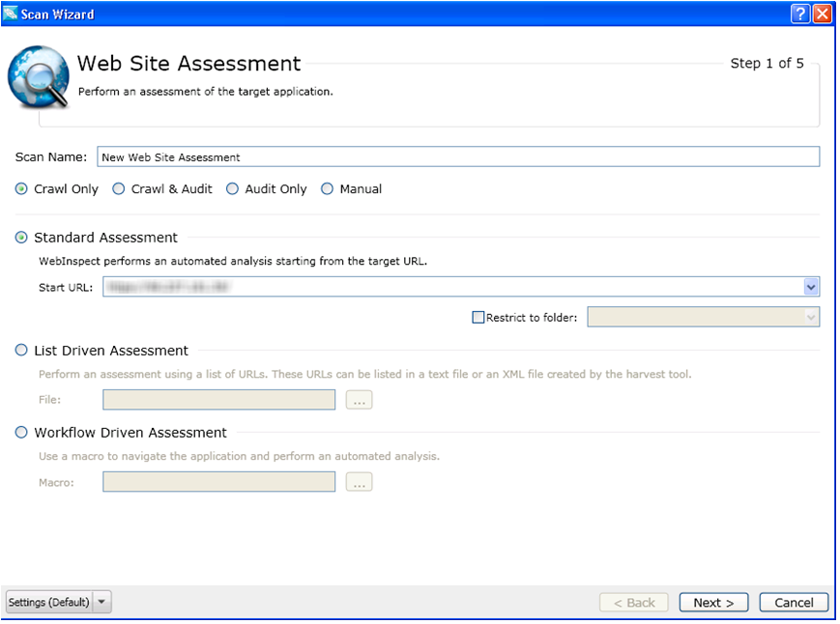Open the Restrict to folder dropdown

tap(810, 318)
